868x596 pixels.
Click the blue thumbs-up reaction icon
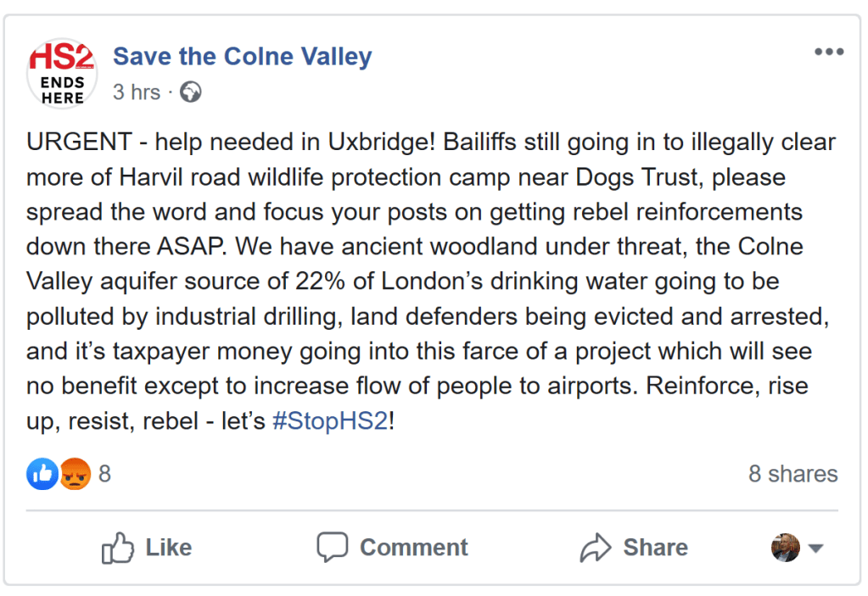pyautogui.click(x=42, y=474)
